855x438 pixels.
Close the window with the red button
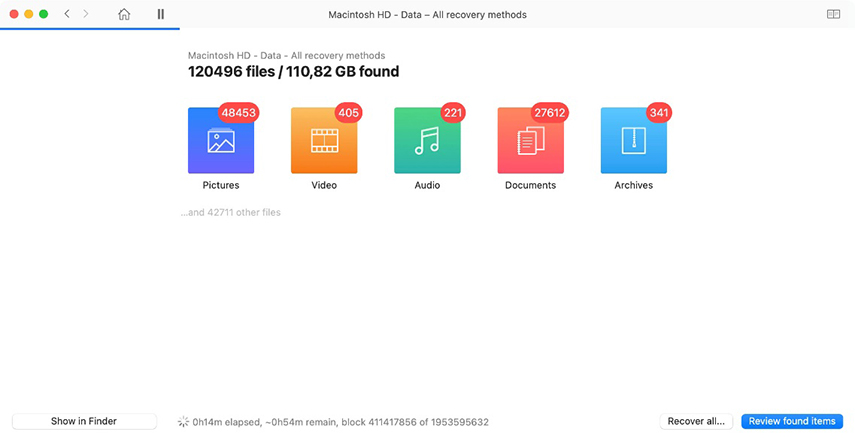coord(13,15)
